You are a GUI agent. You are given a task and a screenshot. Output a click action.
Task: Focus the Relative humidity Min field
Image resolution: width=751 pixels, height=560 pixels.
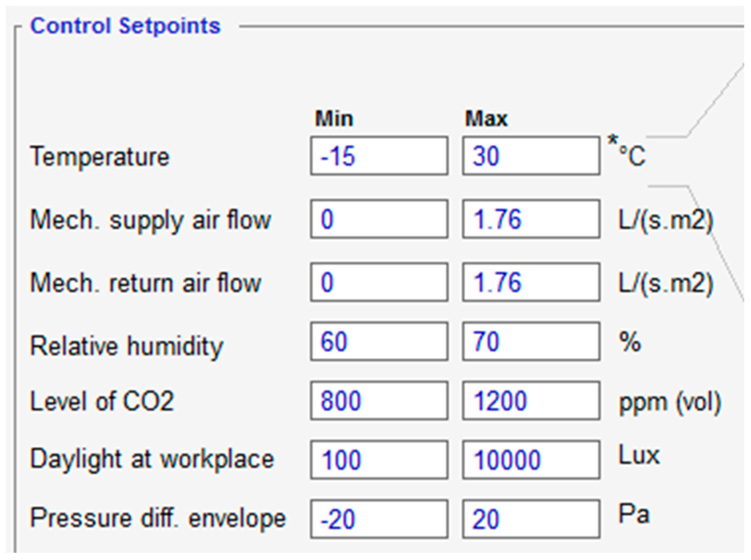coord(379,341)
